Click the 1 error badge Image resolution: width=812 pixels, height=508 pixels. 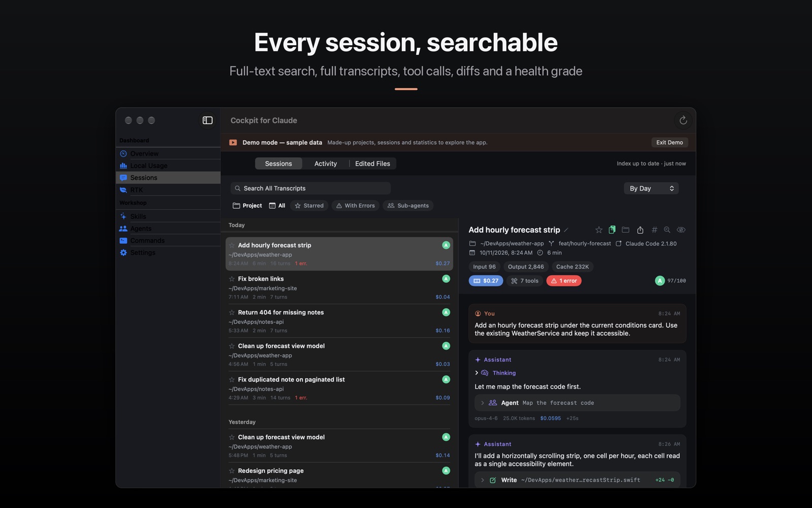coord(564,281)
